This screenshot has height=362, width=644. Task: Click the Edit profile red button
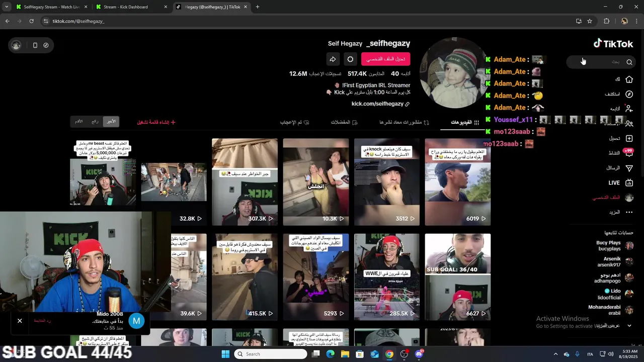coord(386,59)
